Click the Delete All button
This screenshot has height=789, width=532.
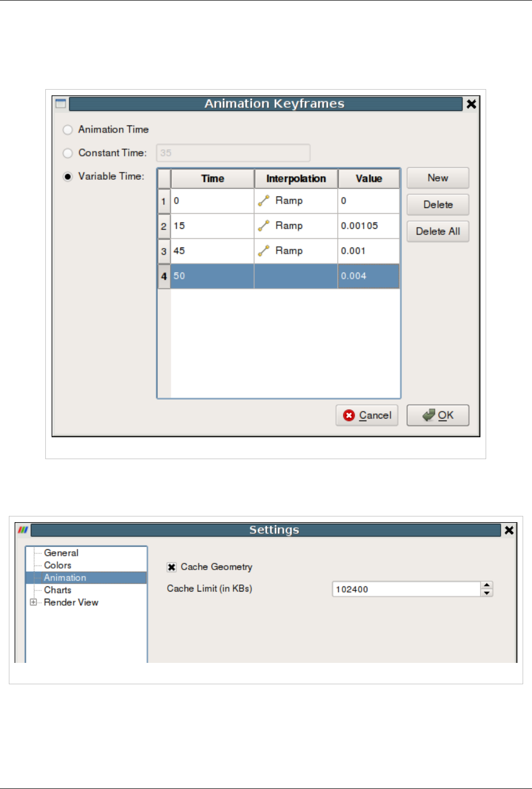438,231
